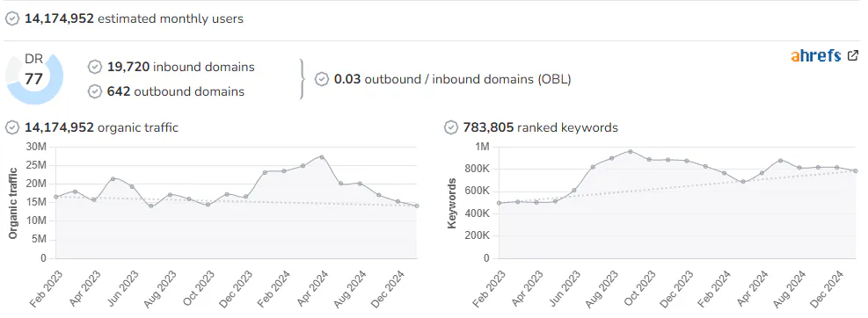Select the 783,805 ranked keywords heading
Viewport: 868px width, 318px height.
point(540,127)
